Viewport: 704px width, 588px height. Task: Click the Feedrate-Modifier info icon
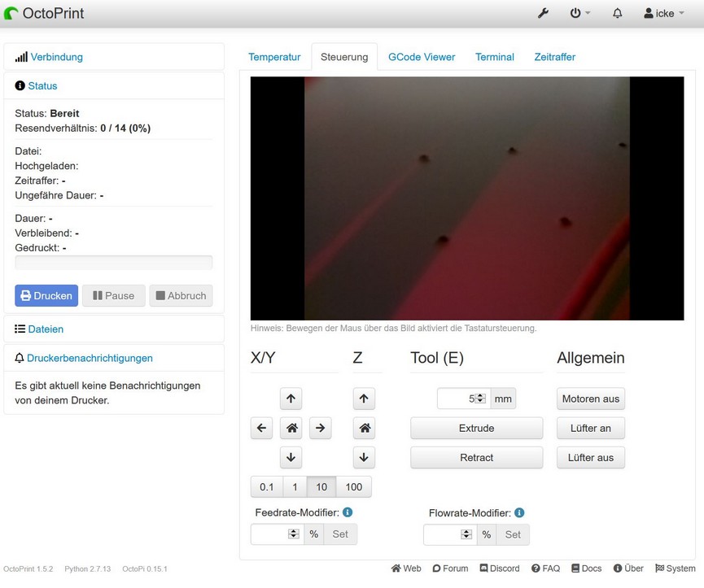tap(348, 512)
